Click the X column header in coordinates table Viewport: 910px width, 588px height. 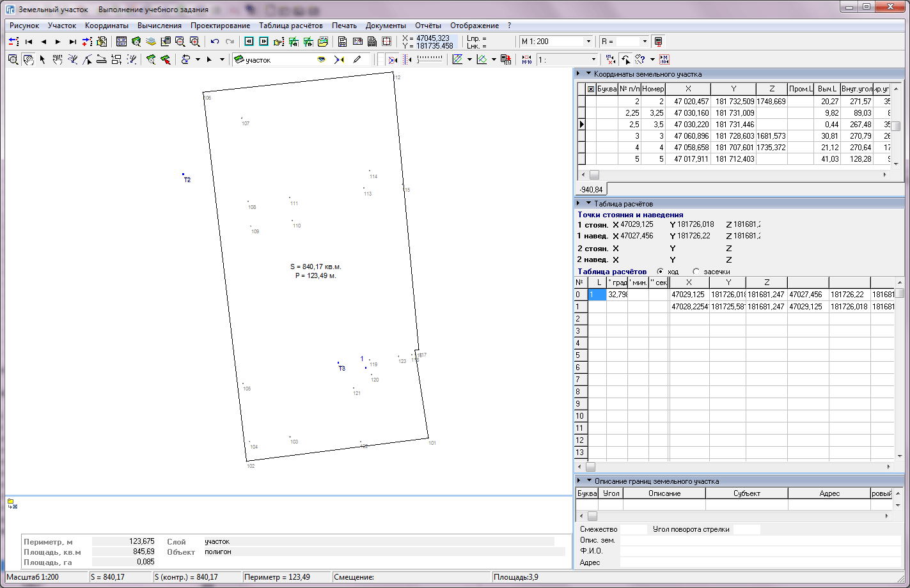pos(688,89)
